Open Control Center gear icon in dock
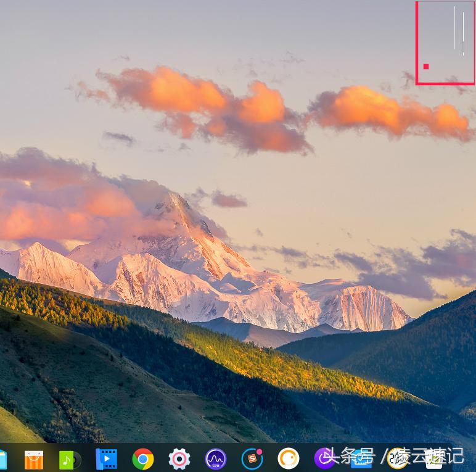This screenshot has width=476, height=472. coord(179,459)
